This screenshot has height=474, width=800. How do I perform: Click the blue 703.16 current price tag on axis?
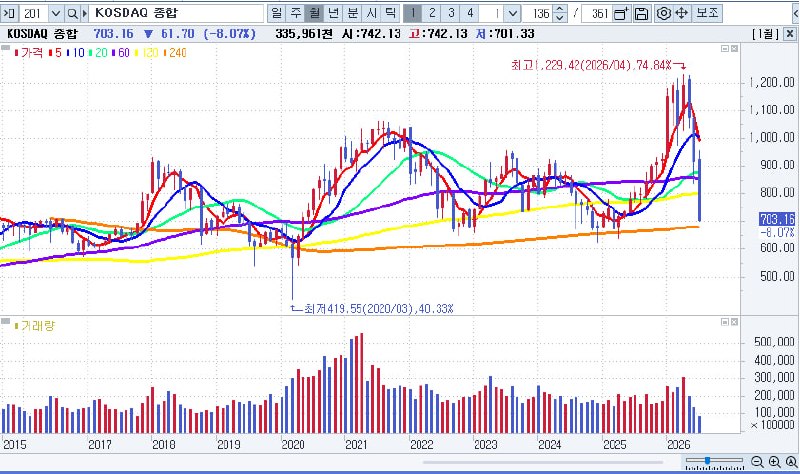[777, 219]
